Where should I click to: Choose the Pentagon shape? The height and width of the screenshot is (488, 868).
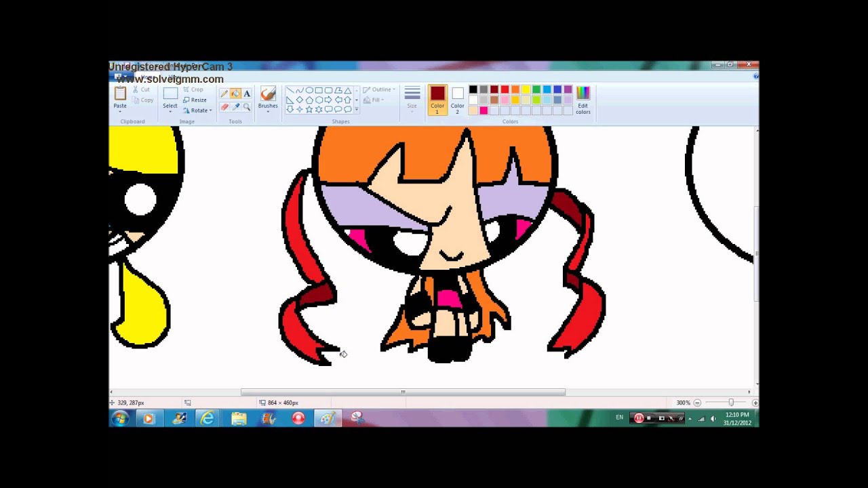309,100
